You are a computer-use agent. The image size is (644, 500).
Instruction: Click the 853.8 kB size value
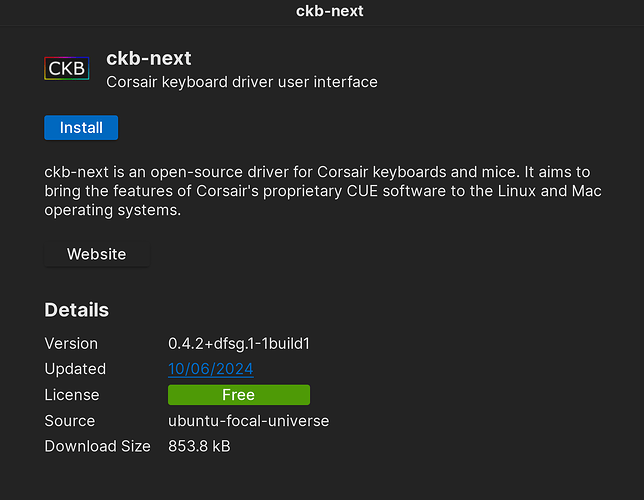[199, 446]
